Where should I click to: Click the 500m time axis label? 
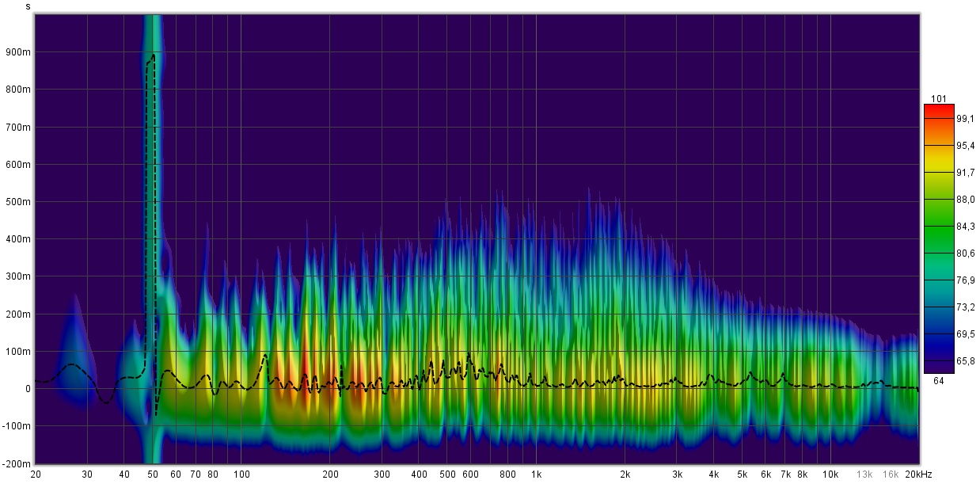click(20, 202)
